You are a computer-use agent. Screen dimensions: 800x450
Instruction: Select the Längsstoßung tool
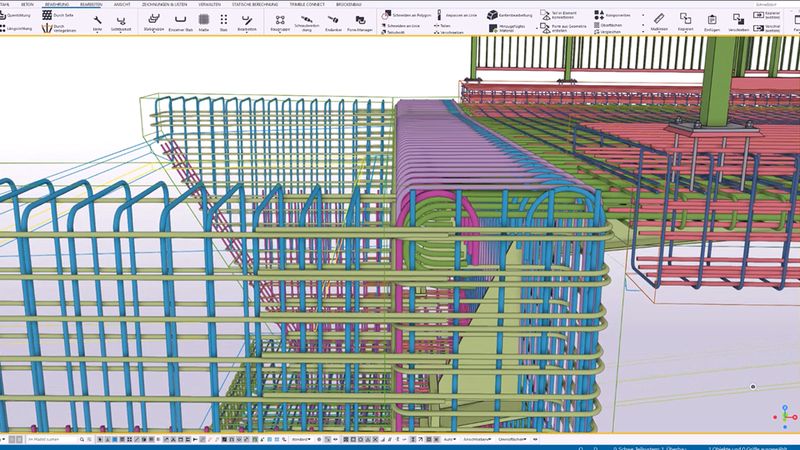pos(15,29)
